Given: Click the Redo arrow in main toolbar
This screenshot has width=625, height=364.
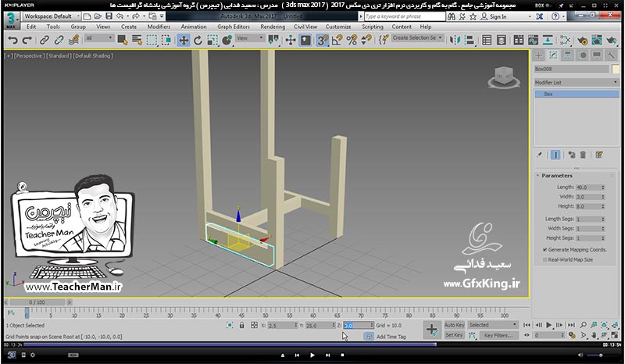Looking at the screenshot, I should click(27, 40).
